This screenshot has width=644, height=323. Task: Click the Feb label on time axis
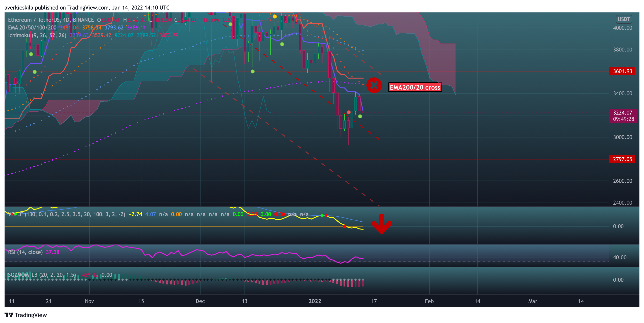coord(429,301)
